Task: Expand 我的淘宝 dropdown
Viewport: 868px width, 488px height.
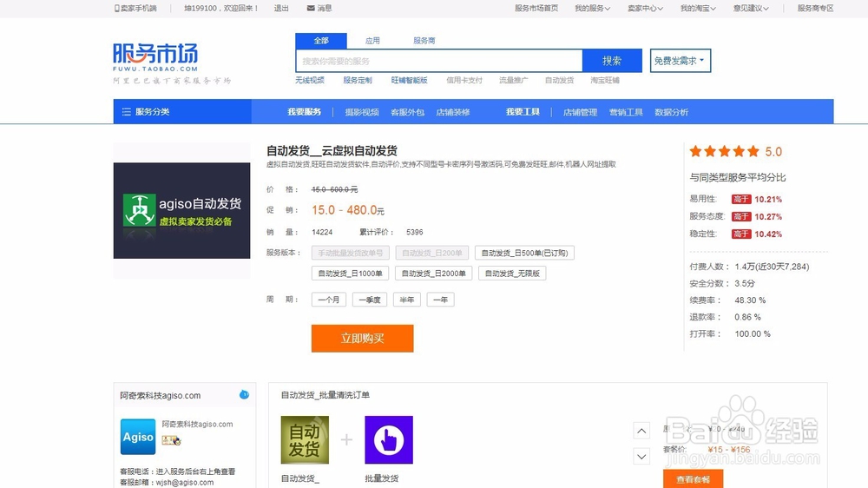Action: (698, 9)
